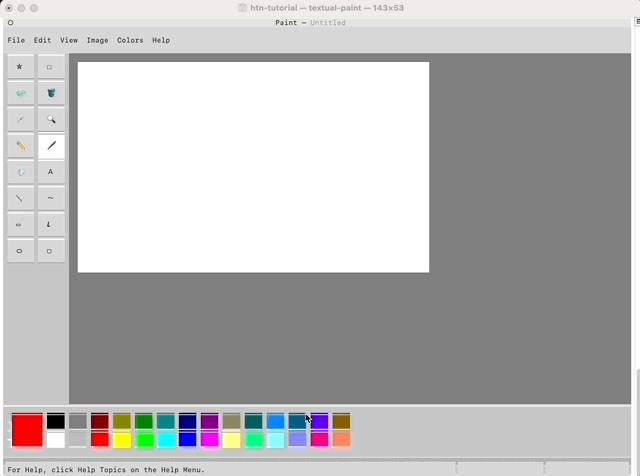This screenshot has width=640, height=476.
Task: Select the Ellipse tool
Action: click(20, 251)
